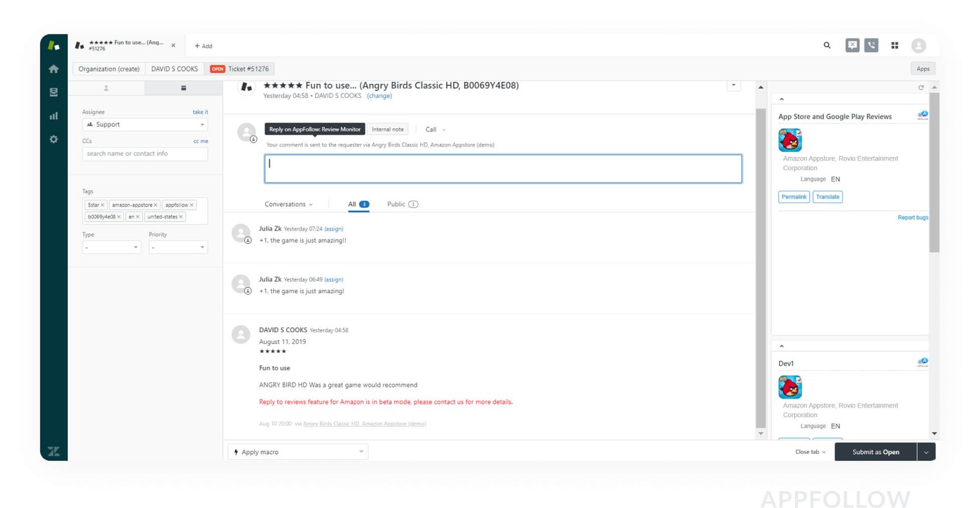Click (assign) on Julia Zk 07:24 comment

(334, 229)
